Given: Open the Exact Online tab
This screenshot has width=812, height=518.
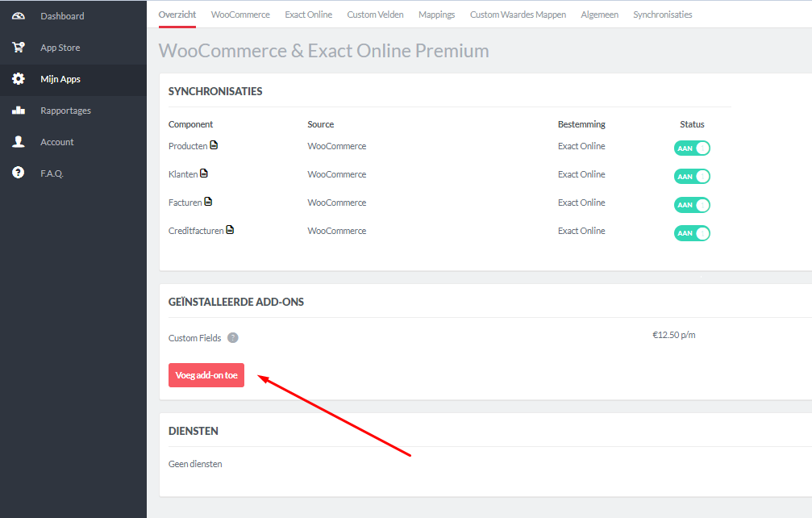Looking at the screenshot, I should tap(309, 15).
